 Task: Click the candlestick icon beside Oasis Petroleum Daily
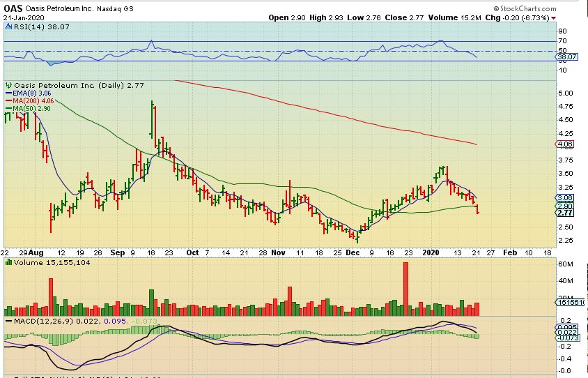(x=9, y=86)
